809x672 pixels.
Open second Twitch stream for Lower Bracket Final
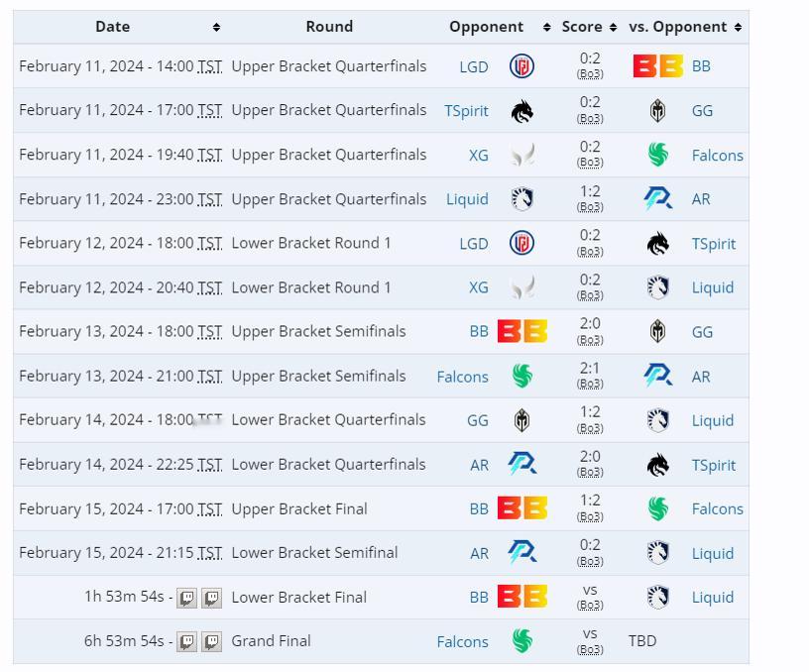(x=211, y=599)
